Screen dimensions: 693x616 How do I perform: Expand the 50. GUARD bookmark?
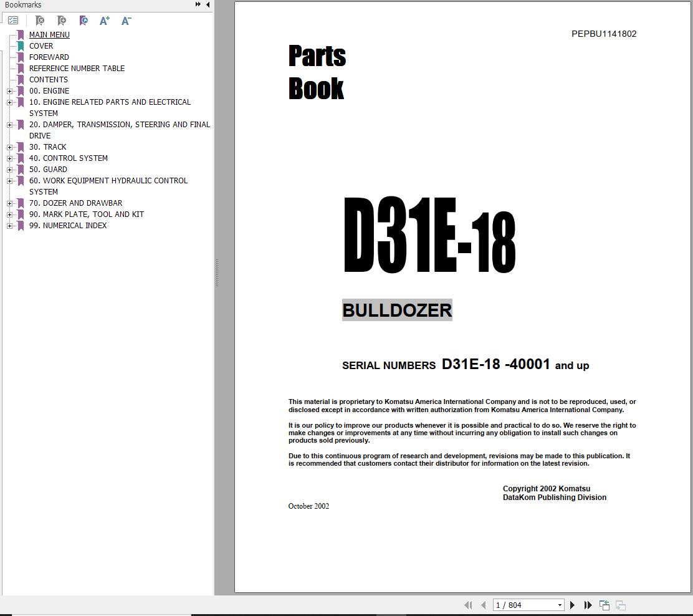(10, 170)
